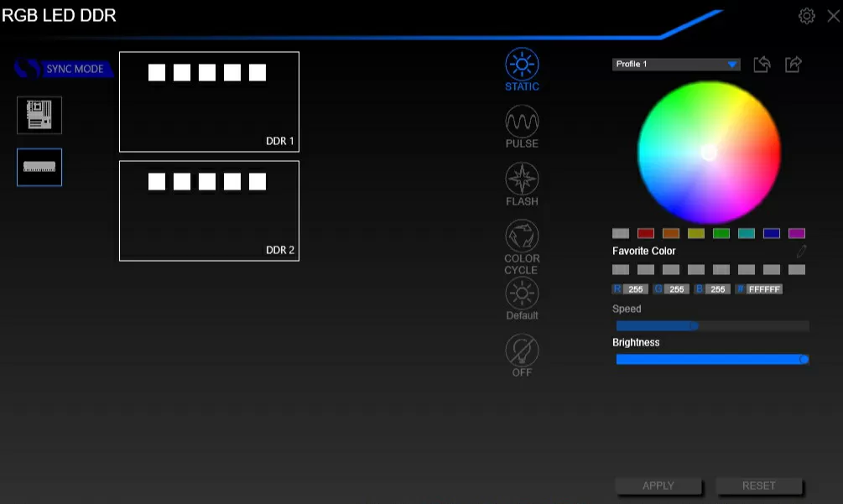843x504 pixels.
Task: Click the import profile icon
Action: click(762, 65)
